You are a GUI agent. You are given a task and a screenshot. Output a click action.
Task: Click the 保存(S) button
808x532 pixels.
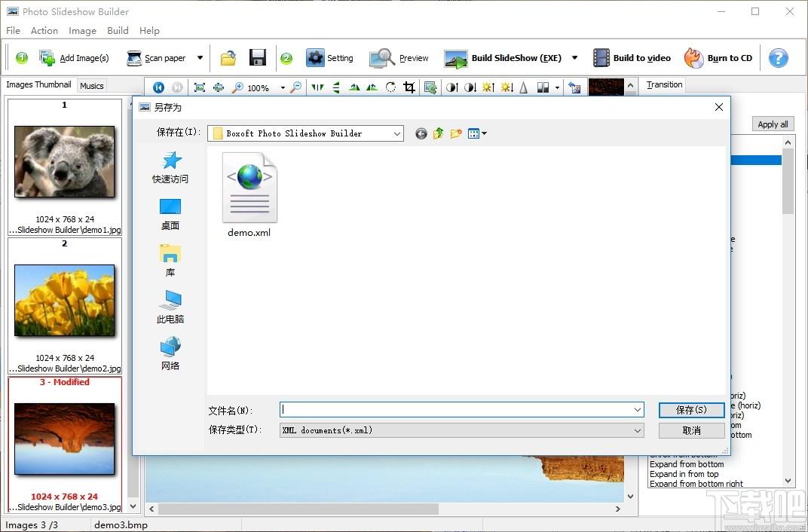691,410
